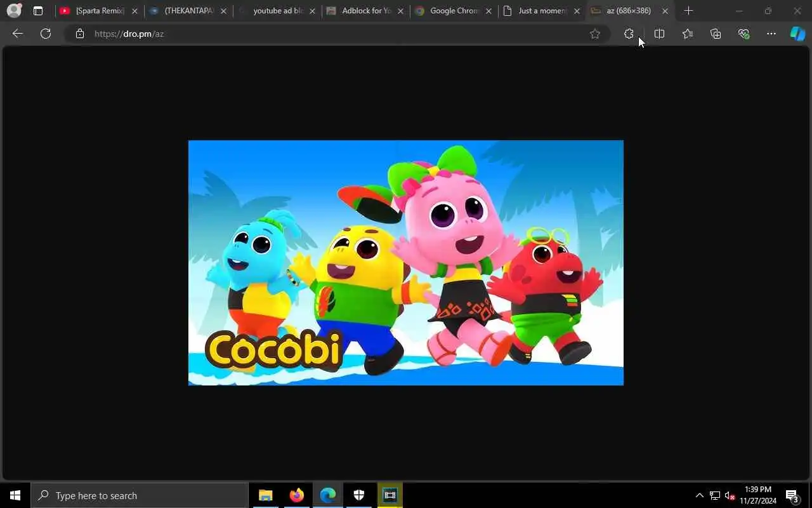The image size is (812, 508).
Task: Open the video editor taskbar app
Action: pos(390,495)
